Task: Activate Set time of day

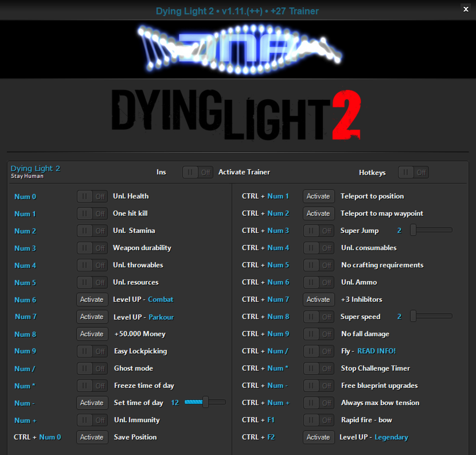Action: tap(92, 403)
